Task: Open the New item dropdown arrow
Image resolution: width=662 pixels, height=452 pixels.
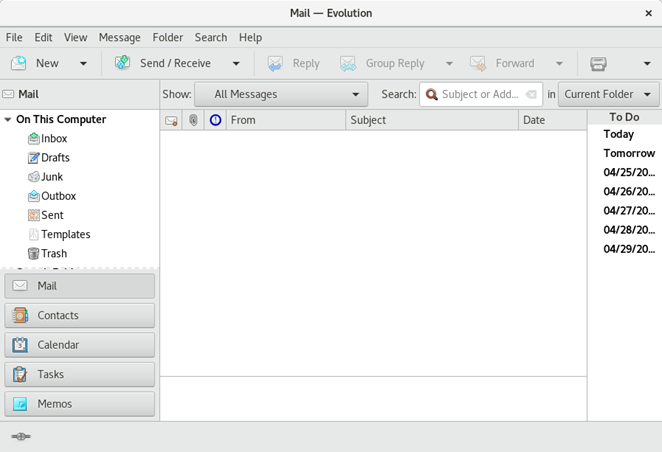Action: (x=83, y=64)
